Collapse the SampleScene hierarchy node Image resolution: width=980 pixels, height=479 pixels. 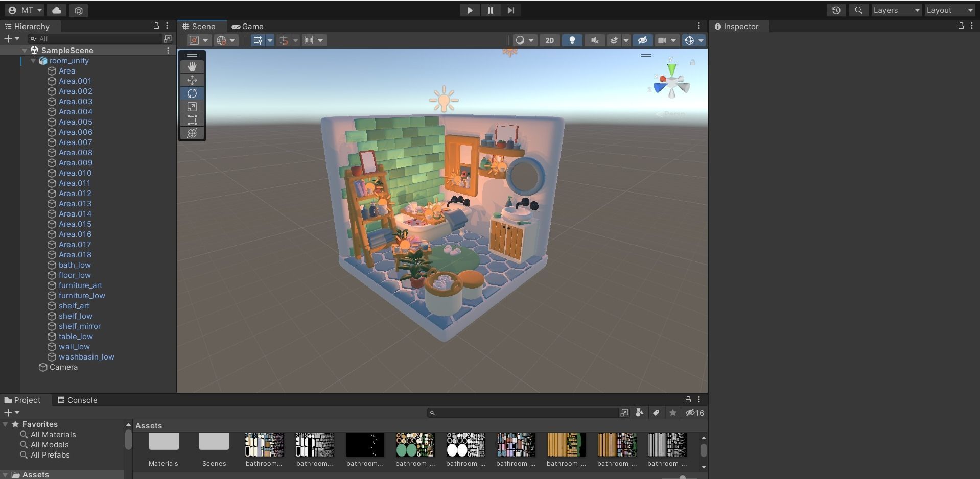(24, 51)
